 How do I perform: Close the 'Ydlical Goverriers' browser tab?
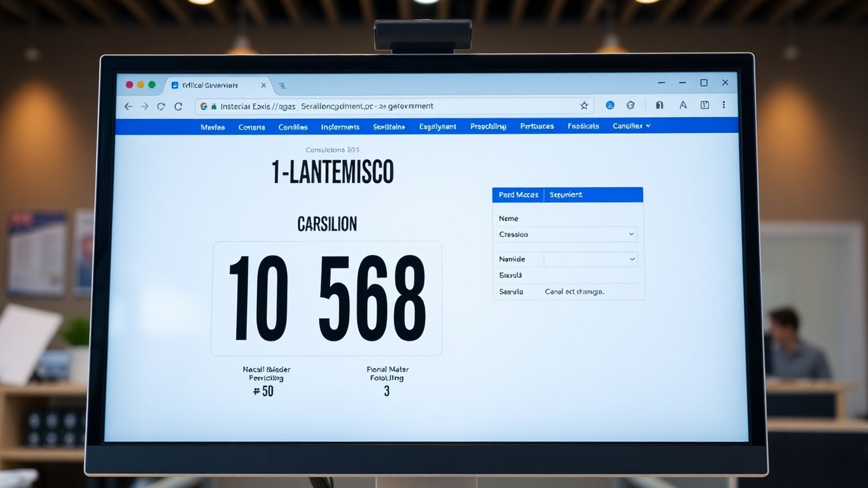pos(264,85)
